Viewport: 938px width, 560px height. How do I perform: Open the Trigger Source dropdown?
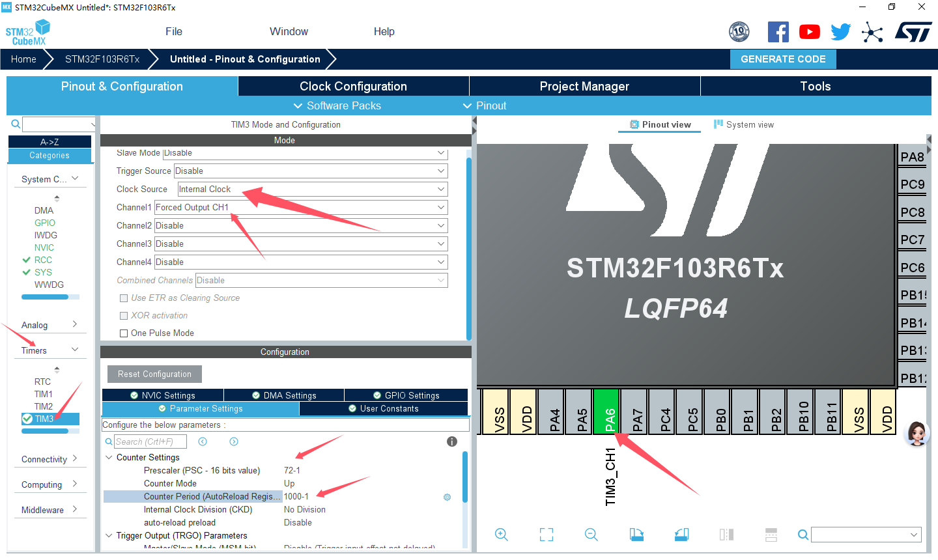pos(311,171)
